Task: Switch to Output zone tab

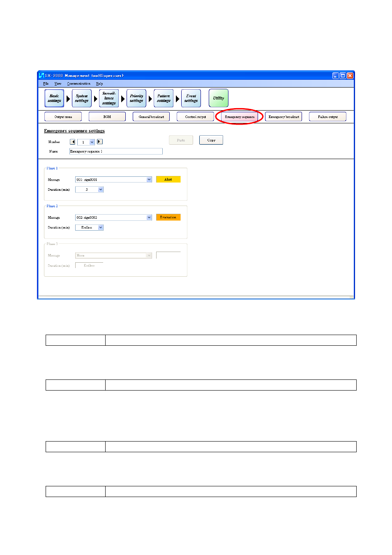Action: [63, 117]
